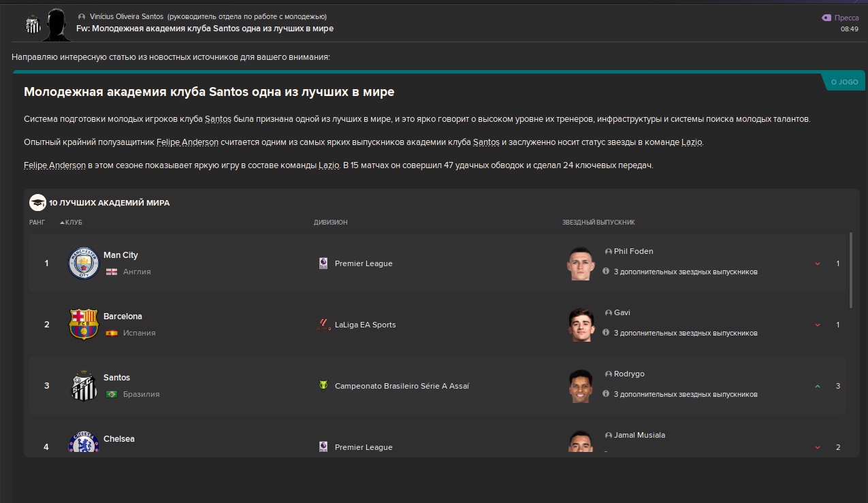
Task: Click the Campeonato Brasileiro league logo
Action: [x=323, y=386]
